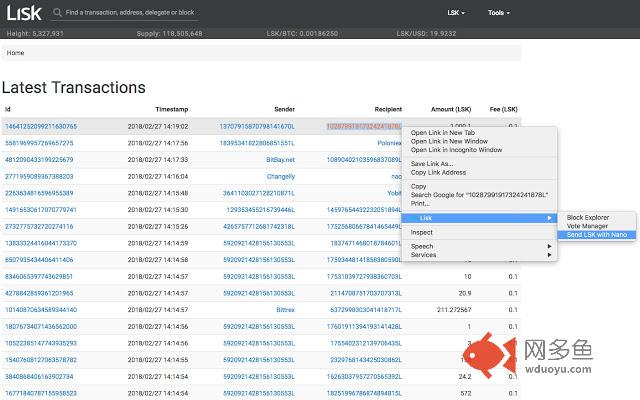Open recipient address in the Bittrex row
The height and width of the screenshot is (400, 640).
pyautogui.click(x=366, y=310)
